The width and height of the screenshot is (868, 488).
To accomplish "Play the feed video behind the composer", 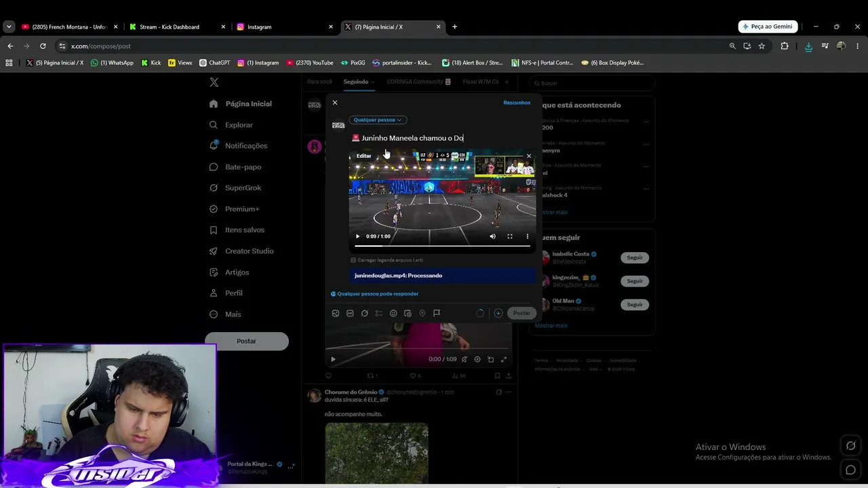I will [333, 359].
